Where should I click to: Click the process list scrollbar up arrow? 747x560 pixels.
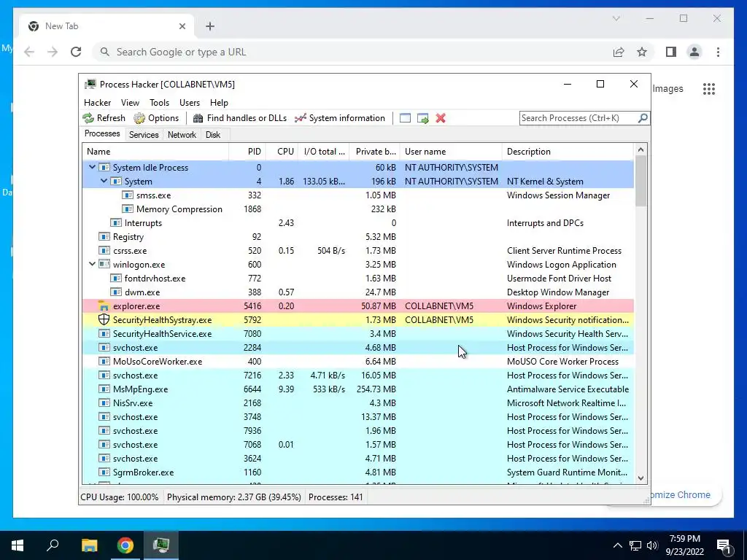coord(640,149)
